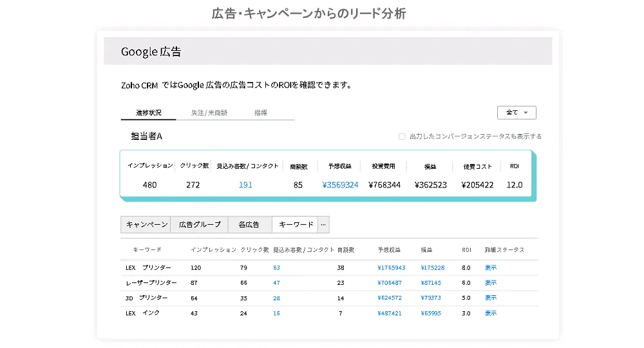Click the 272 clicks summary value
Image resolution: width=644 pixels, height=348 pixels.
(x=193, y=185)
